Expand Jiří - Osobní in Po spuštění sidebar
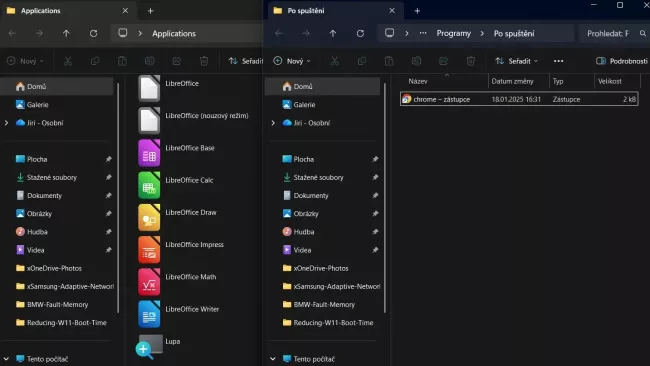Screen dimensions: 650x366 pyautogui.click(x=273, y=123)
